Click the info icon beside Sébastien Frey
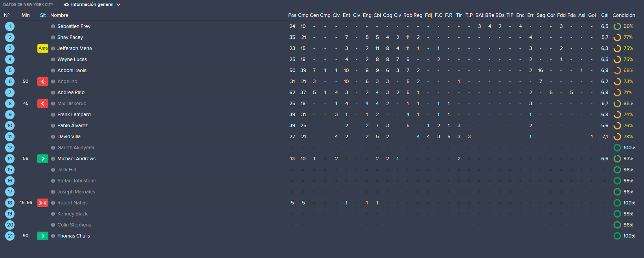The width and height of the screenshot is (644, 258). pyautogui.click(x=53, y=26)
